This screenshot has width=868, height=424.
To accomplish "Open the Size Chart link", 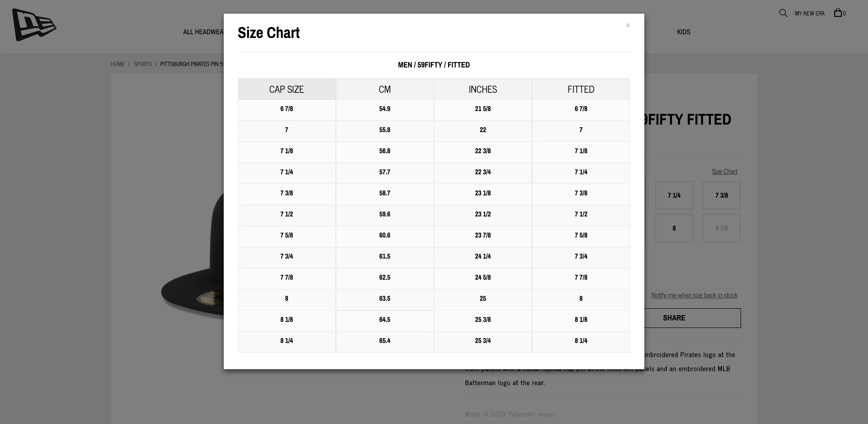I will (724, 171).
